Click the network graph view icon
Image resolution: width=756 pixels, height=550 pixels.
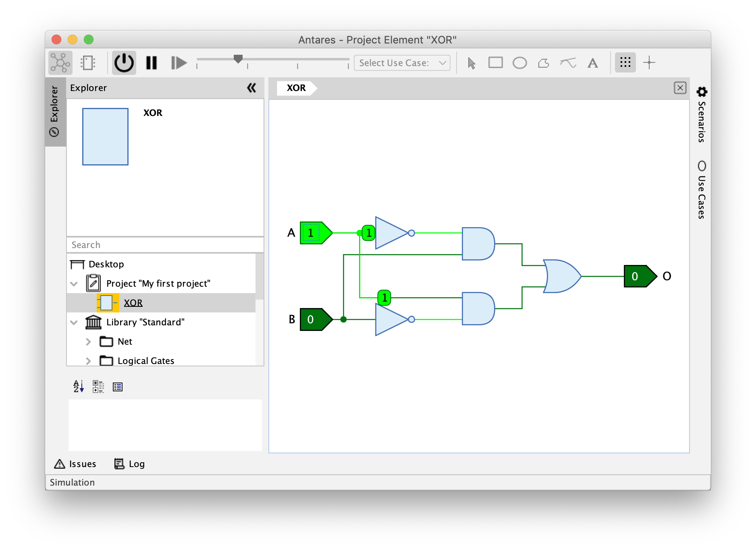coord(60,63)
